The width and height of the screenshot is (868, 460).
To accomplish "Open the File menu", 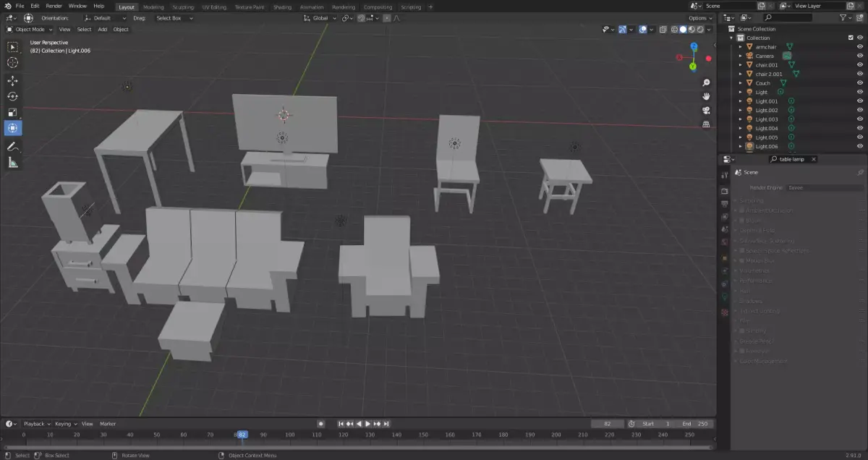I will point(20,6).
